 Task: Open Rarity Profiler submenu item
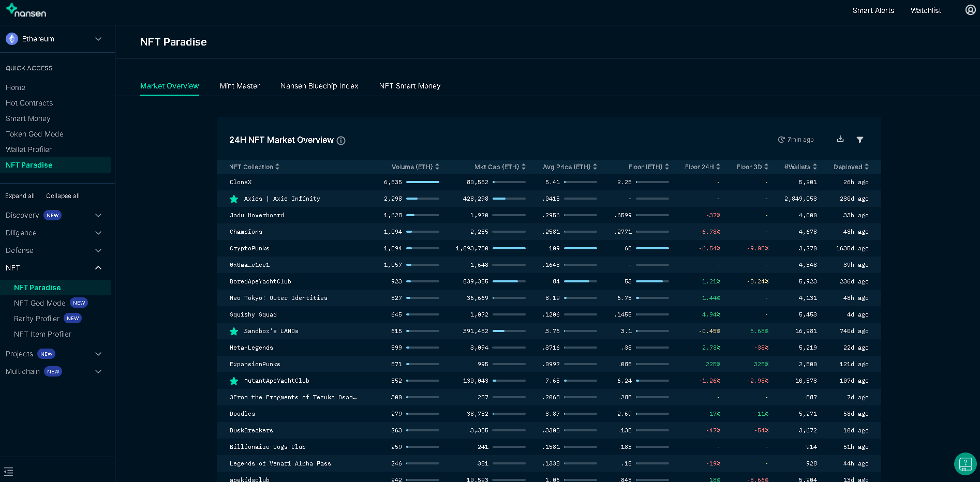(x=37, y=319)
